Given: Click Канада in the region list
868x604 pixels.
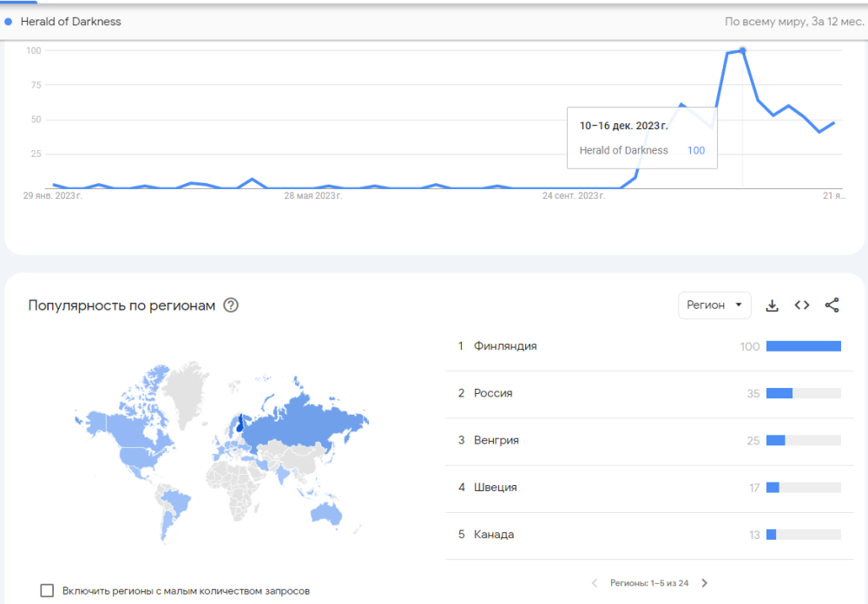Looking at the screenshot, I should point(494,534).
